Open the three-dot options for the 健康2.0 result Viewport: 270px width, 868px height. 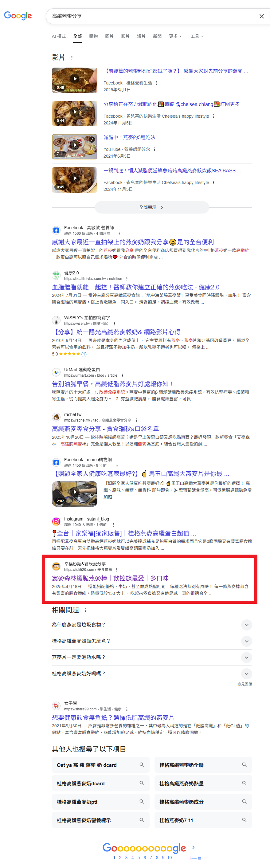click(x=127, y=279)
